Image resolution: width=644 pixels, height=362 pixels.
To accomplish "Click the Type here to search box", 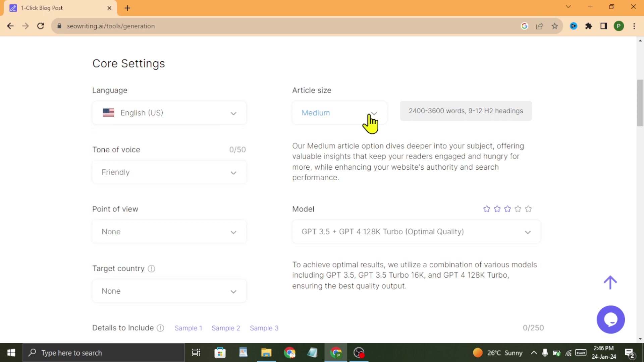I will click(x=104, y=353).
